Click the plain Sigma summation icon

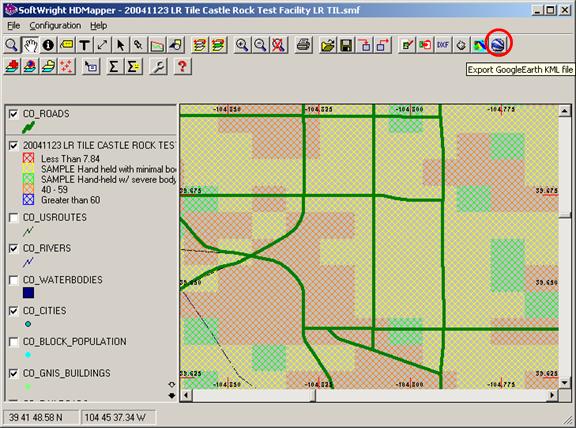tap(114, 66)
